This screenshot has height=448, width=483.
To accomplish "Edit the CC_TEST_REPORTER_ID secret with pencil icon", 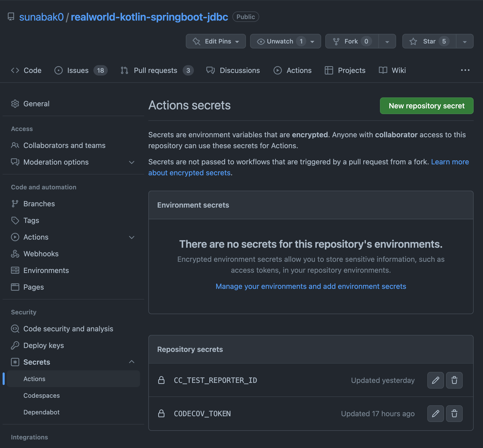I will pos(435,380).
